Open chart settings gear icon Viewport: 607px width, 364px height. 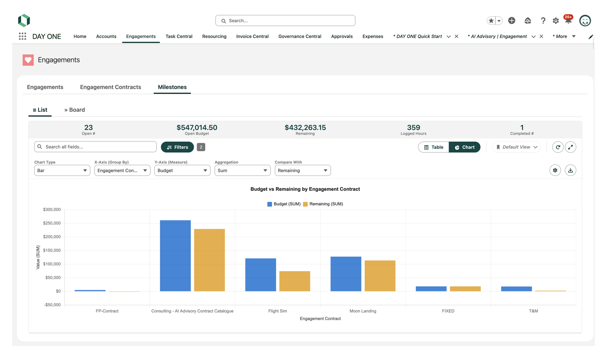(x=555, y=170)
